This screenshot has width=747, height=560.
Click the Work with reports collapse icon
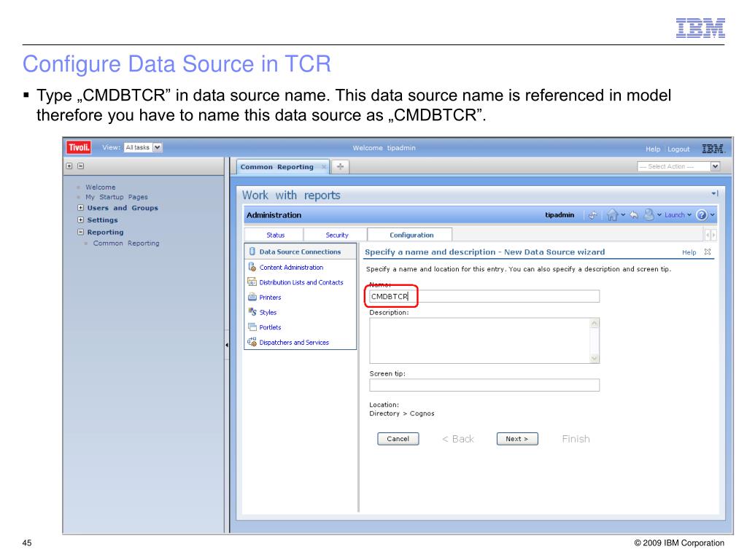[x=715, y=193]
